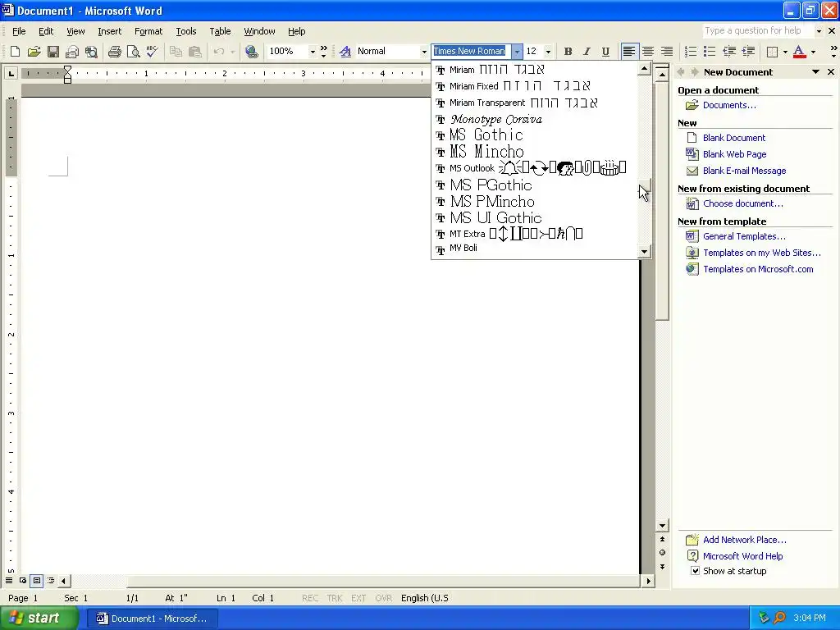Open the Style dropdown showing Normal
The height and width of the screenshot is (630, 840).
tap(424, 52)
